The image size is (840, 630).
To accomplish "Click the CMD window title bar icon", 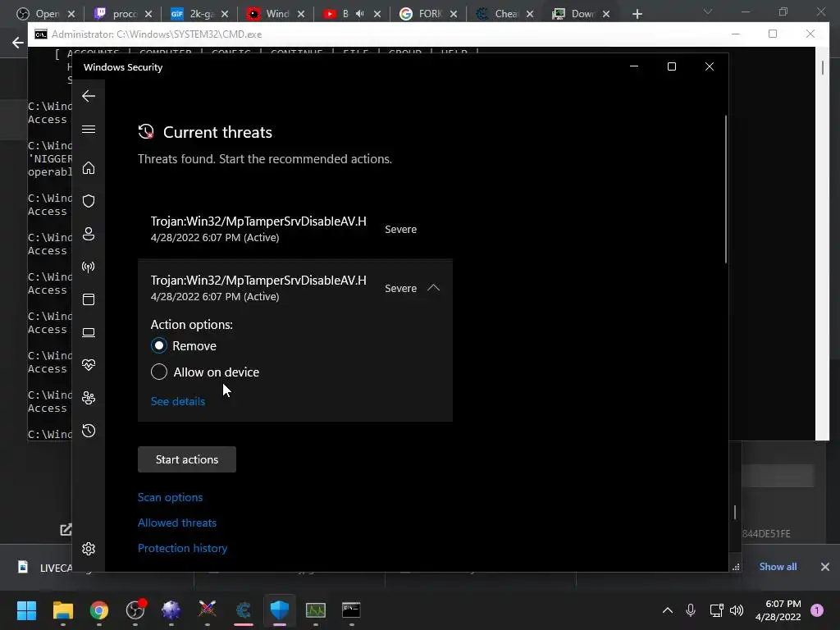I will [x=41, y=34].
